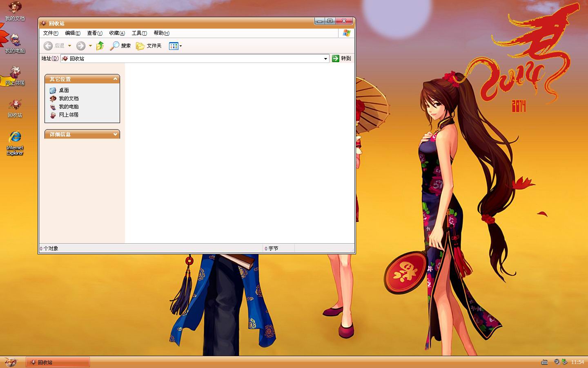This screenshot has height=368, width=588.
Task: Click the 转到 (Go) button
Action: pos(341,58)
